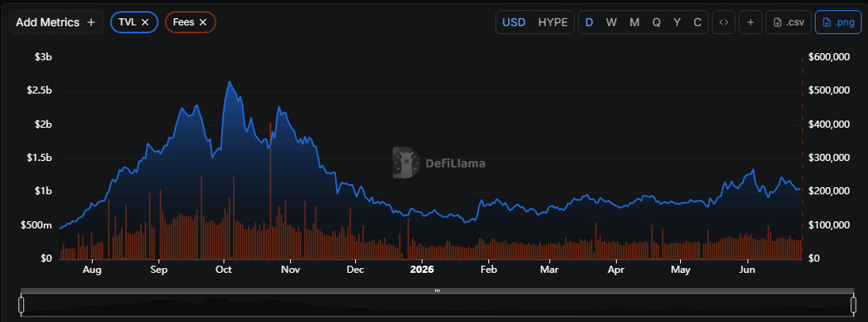Viewport: 868px width, 322px height.
Task: Click the Nov label on x-axis
Action: [x=290, y=270]
